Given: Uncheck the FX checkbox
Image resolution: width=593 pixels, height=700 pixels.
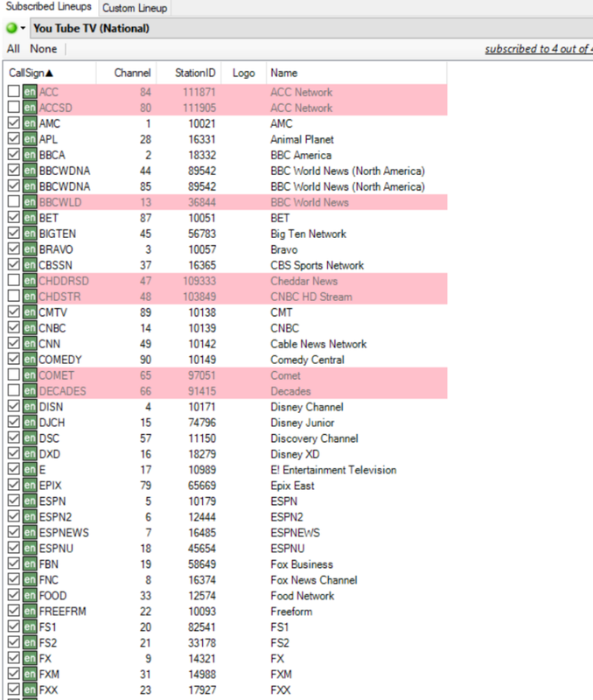Looking at the screenshot, I should pyautogui.click(x=14, y=658).
